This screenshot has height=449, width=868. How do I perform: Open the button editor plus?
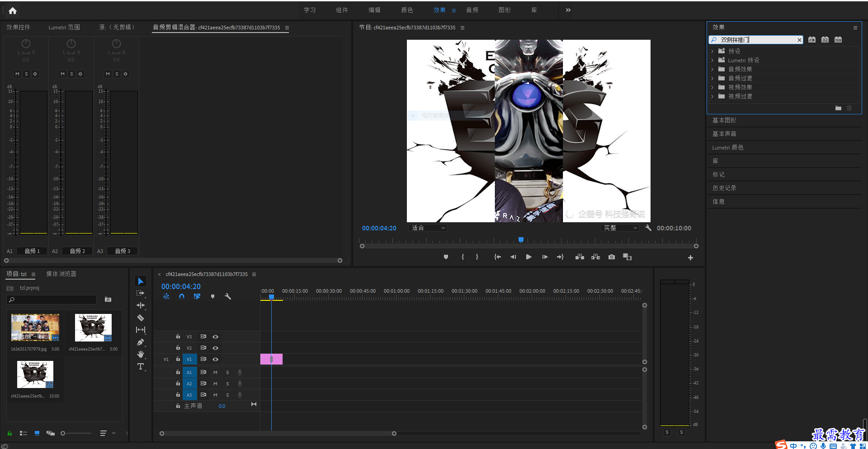click(x=690, y=258)
